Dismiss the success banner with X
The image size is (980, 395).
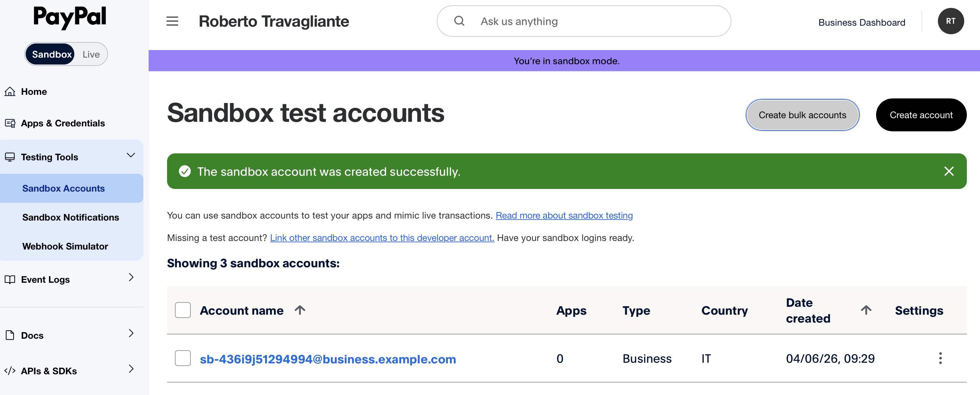point(949,171)
